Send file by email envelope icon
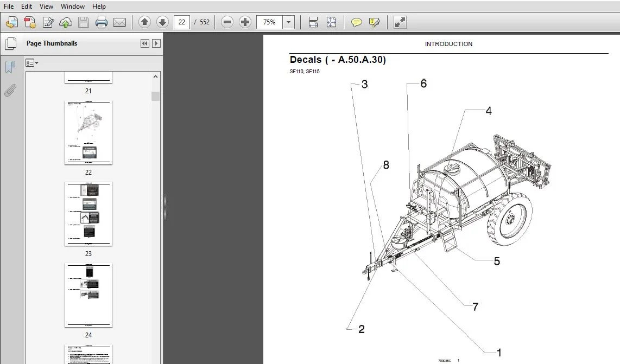This screenshot has height=364, width=620. 119,23
